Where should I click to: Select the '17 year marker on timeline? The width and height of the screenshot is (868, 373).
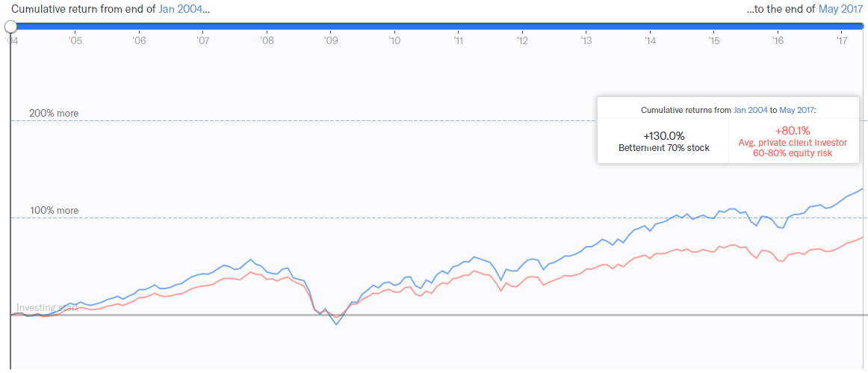pyautogui.click(x=841, y=40)
